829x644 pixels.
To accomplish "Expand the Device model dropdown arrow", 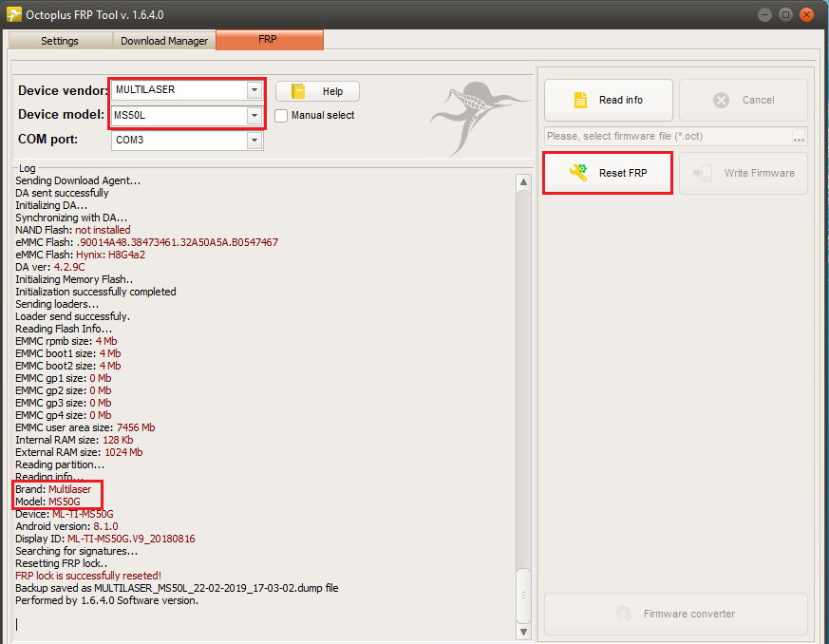I will point(254,115).
